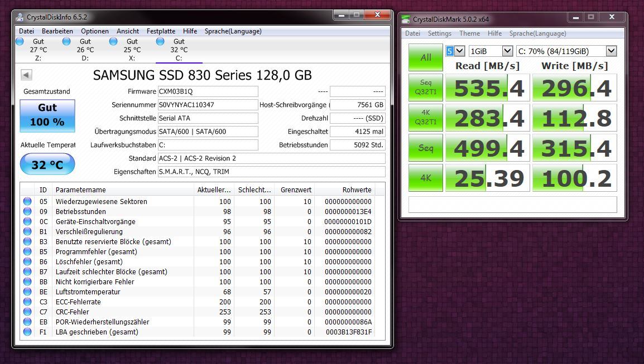Click status orb for POR-Wiederherstellungszähler row
644x364 pixels.
point(27,322)
